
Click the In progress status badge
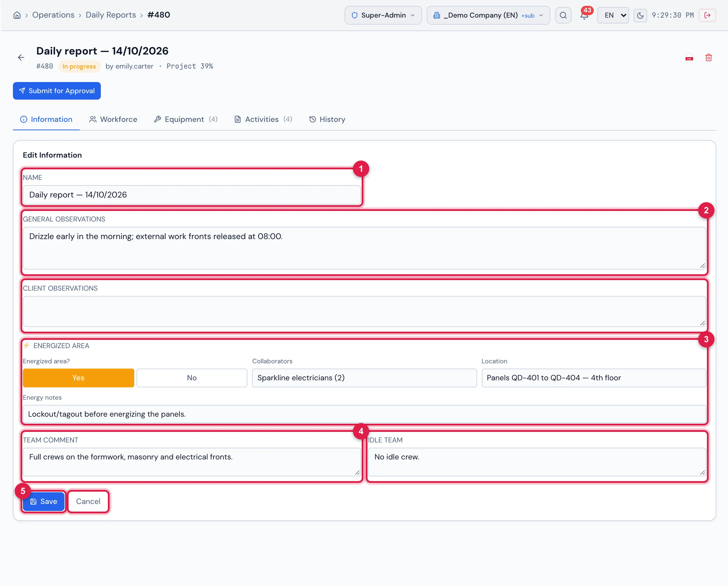[x=79, y=66]
